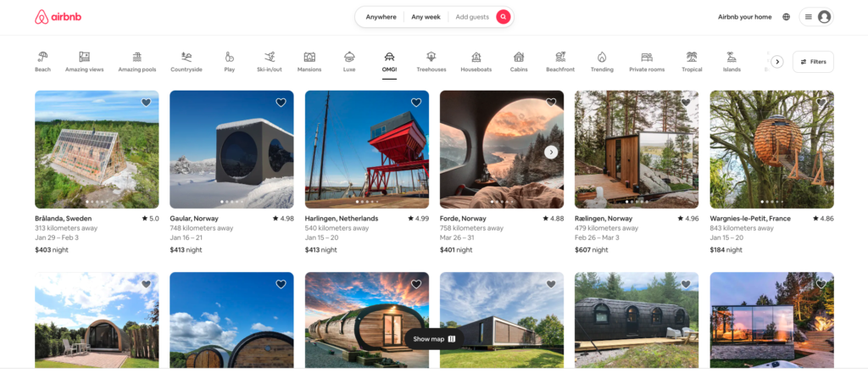Click the 4.98 star rating
Viewport: 868px width, 373px height.
283,219
